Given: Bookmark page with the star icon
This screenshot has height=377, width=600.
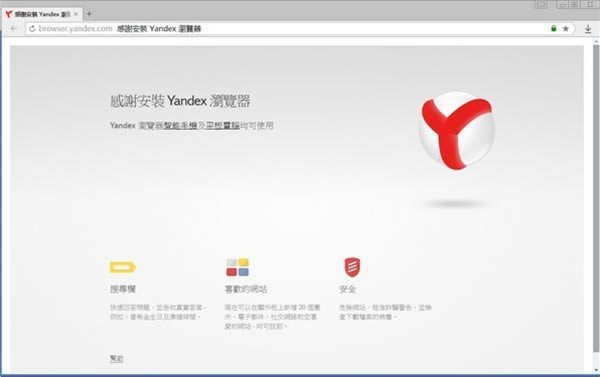Looking at the screenshot, I should point(566,29).
